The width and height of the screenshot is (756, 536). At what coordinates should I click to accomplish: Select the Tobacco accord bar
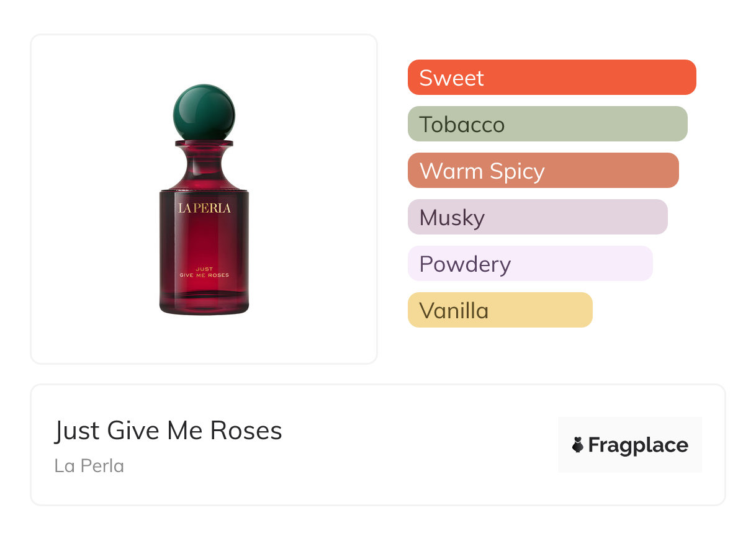pyautogui.click(x=547, y=124)
